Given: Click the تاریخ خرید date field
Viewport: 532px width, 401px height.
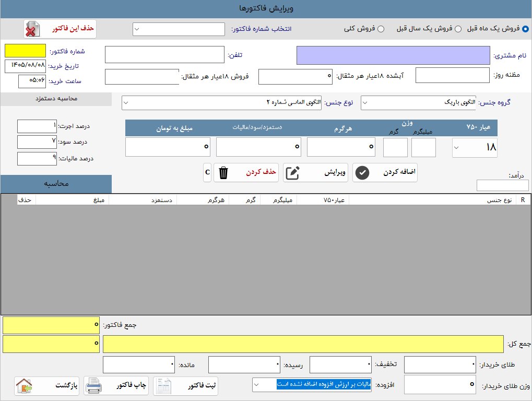Looking at the screenshot, I should 25,66.
